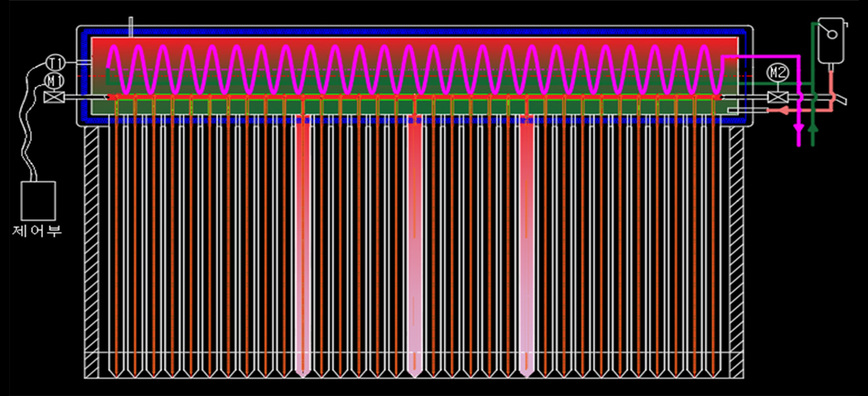Select the first highlighted pink heat tube
Image resolution: width=868 pixels, height=396 pixels.
click(x=303, y=247)
